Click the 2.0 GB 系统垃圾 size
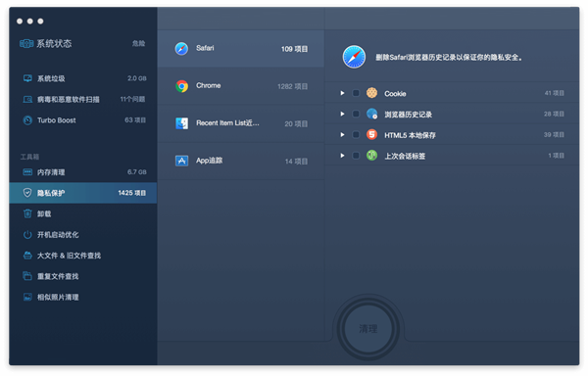 [x=137, y=78]
